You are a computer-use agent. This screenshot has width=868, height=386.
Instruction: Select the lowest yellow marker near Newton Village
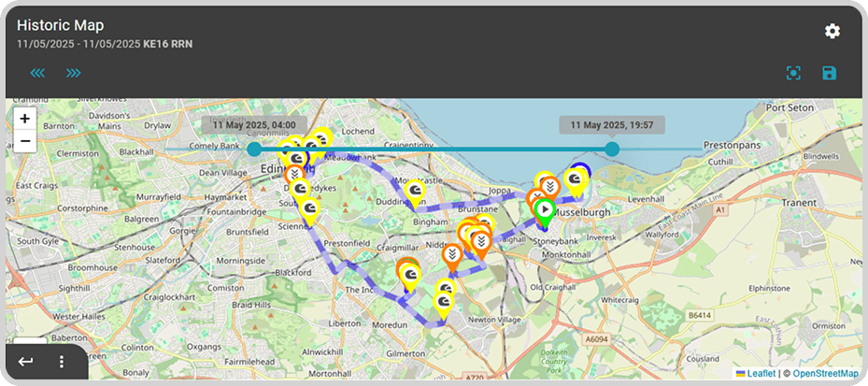point(443,301)
